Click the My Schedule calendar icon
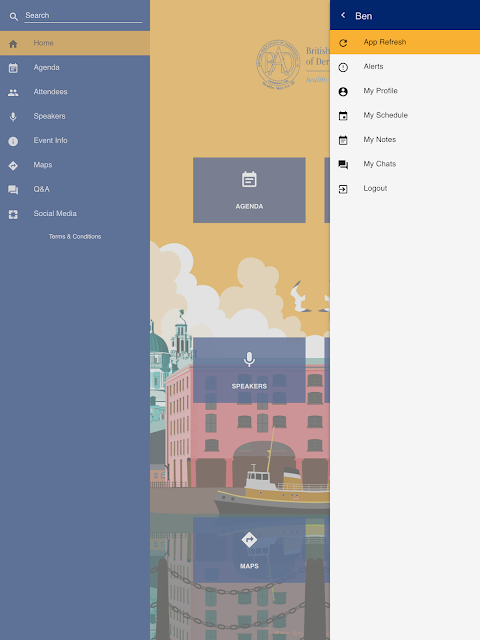 343,116
